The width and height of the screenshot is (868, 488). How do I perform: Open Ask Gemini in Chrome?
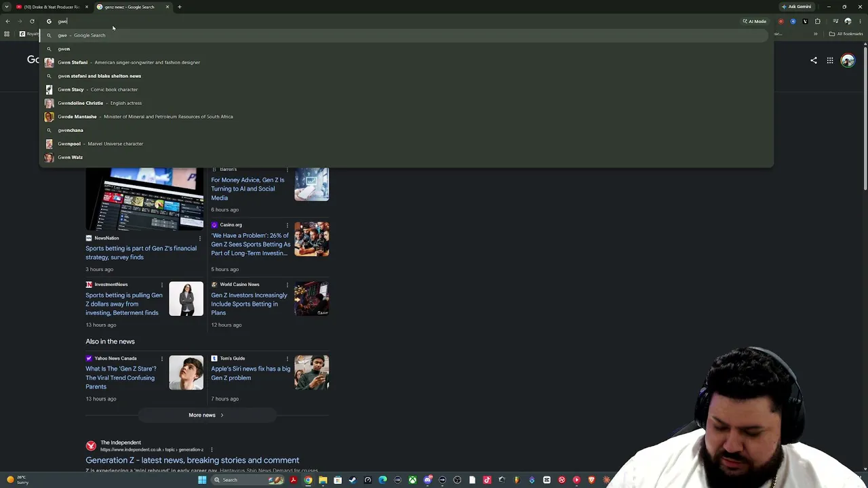coord(796,7)
